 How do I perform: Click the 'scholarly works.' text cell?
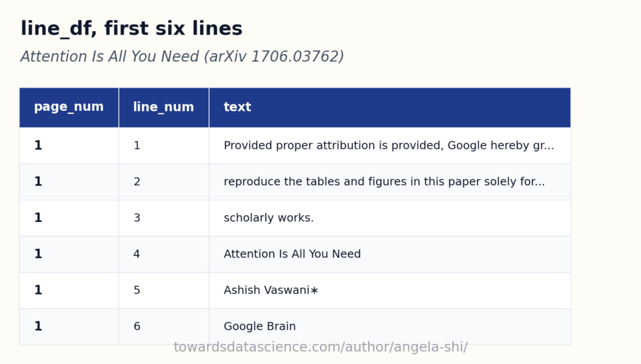(x=389, y=218)
